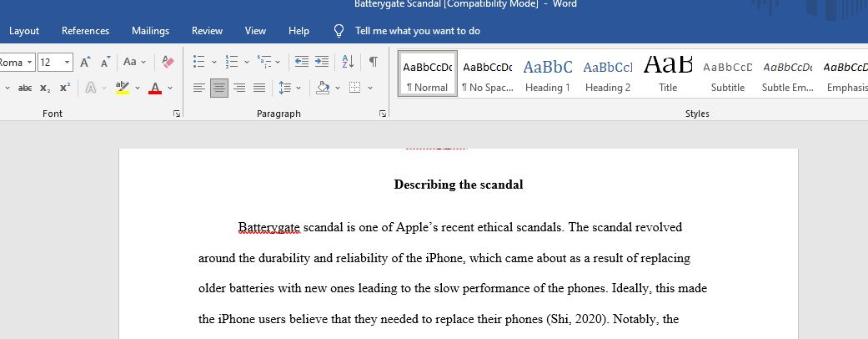Apply numbered list
The width and height of the screenshot is (868, 339).
tap(232, 62)
